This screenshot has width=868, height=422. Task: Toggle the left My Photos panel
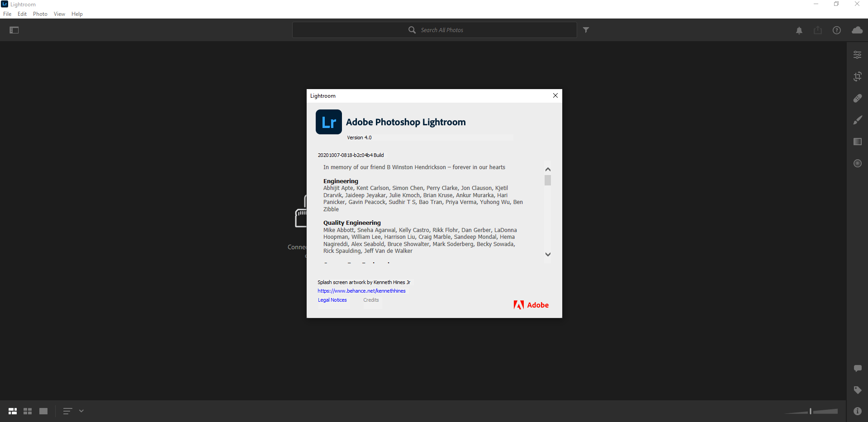pos(14,30)
